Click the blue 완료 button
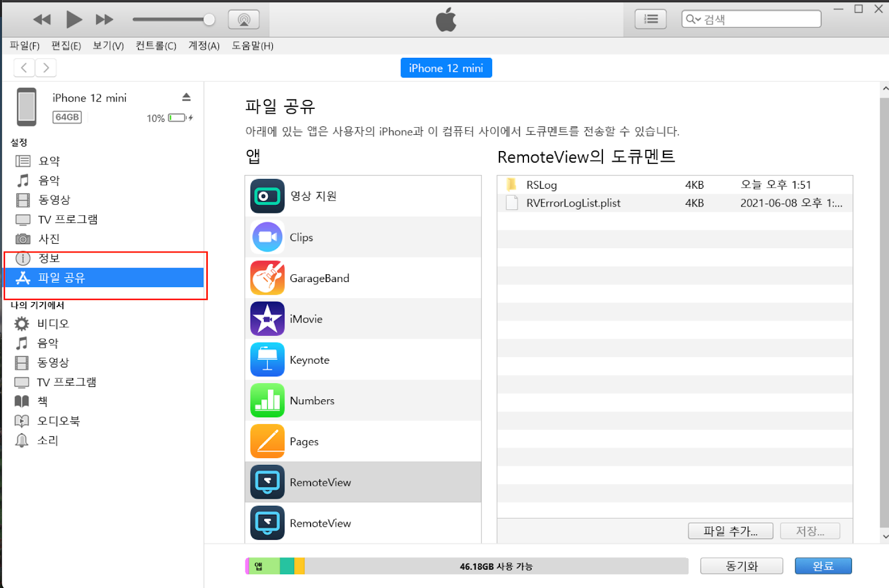The height and width of the screenshot is (588, 889). pyautogui.click(x=823, y=566)
